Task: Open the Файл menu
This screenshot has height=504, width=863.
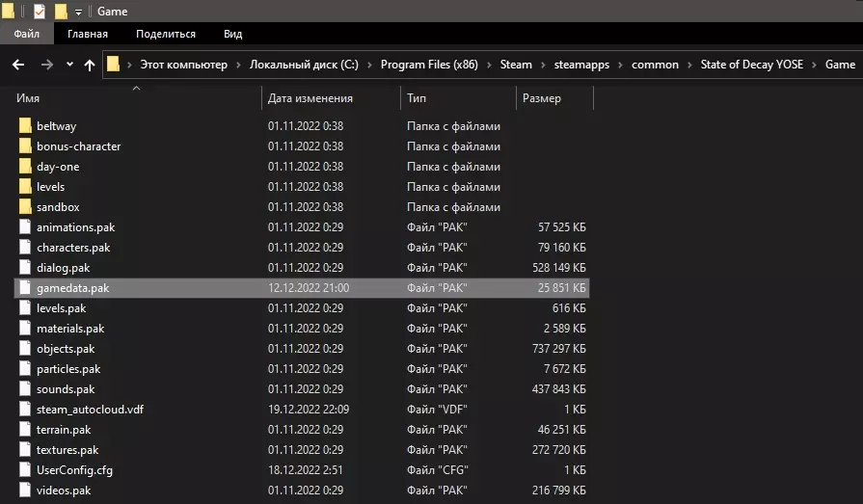Action: click(27, 34)
